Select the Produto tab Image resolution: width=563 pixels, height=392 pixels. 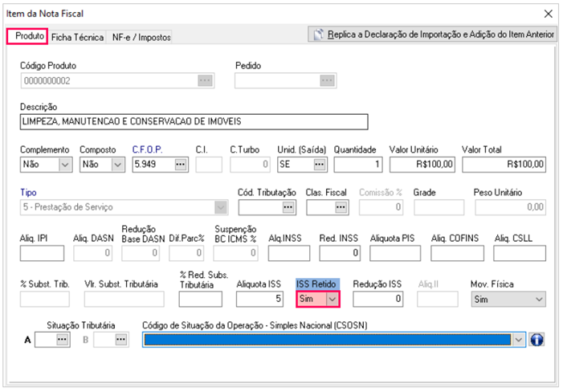pos(29,36)
